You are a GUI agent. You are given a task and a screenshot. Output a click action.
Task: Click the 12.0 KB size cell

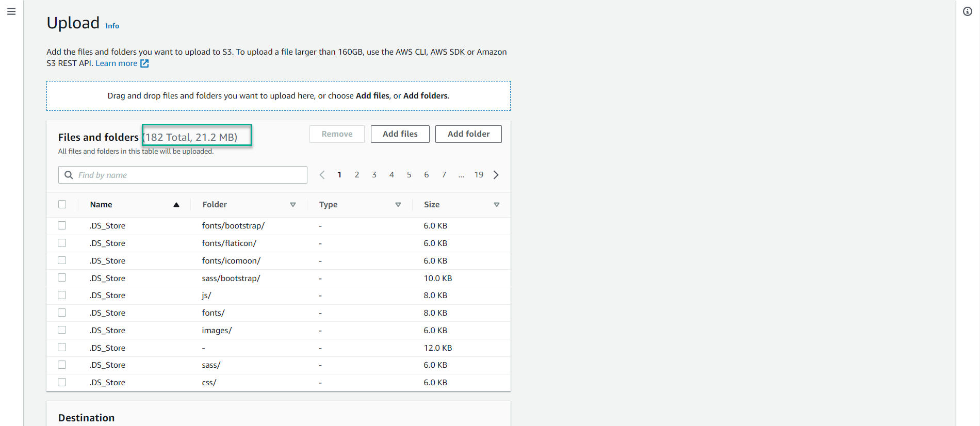[438, 348]
